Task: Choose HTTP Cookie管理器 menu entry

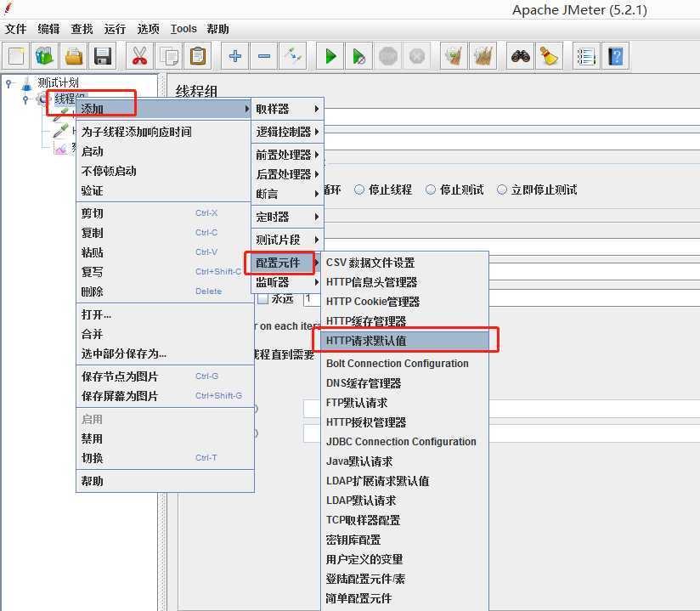Action: pos(404,302)
